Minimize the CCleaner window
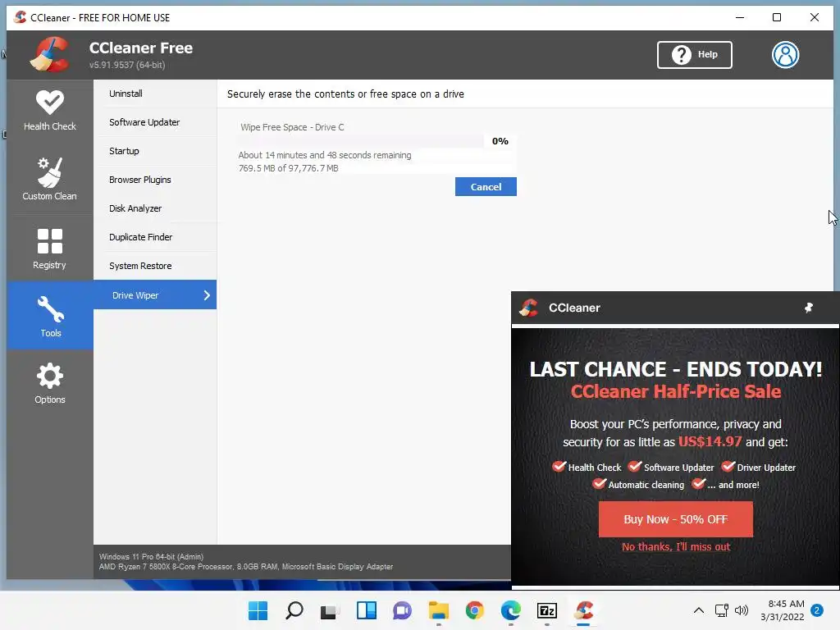Viewport: 840px width, 630px height. point(740,17)
